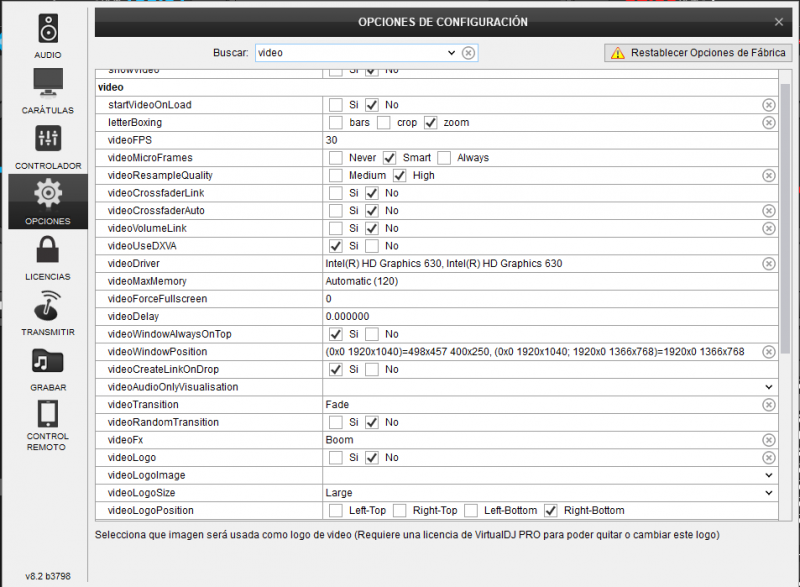The height and width of the screenshot is (587, 800).
Task: Open the Transmitir broadcast icon
Action: tap(48, 305)
